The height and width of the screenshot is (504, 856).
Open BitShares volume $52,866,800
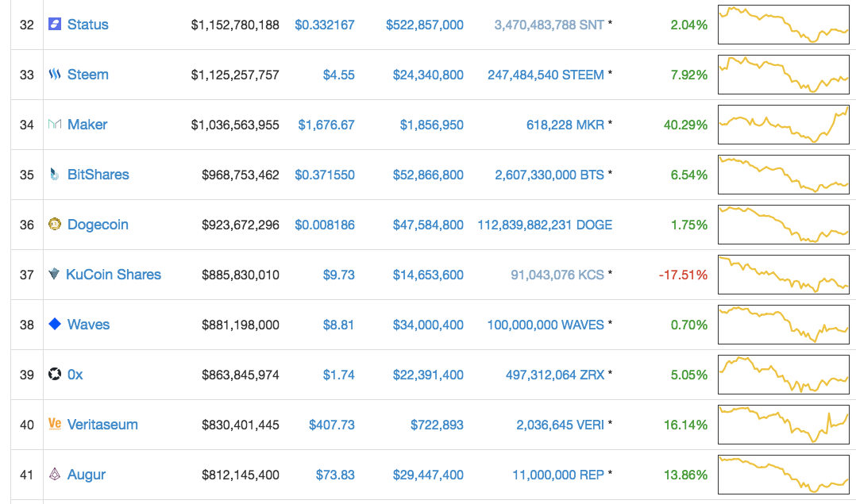pyautogui.click(x=429, y=175)
